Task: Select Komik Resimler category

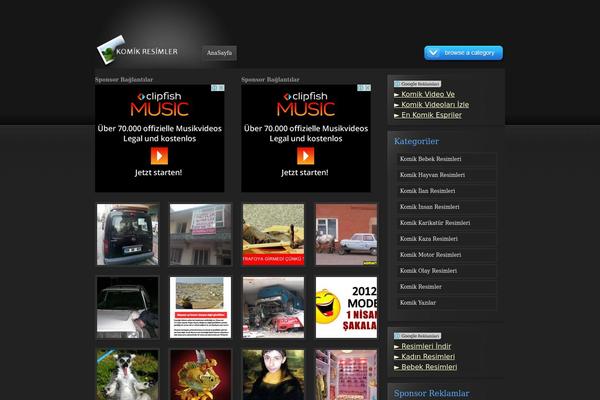Action: (x=446, y=286)
